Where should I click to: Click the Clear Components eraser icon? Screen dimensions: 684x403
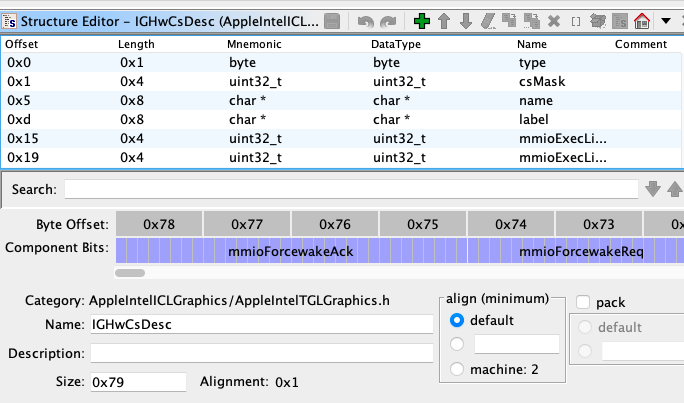coord(488,21)
